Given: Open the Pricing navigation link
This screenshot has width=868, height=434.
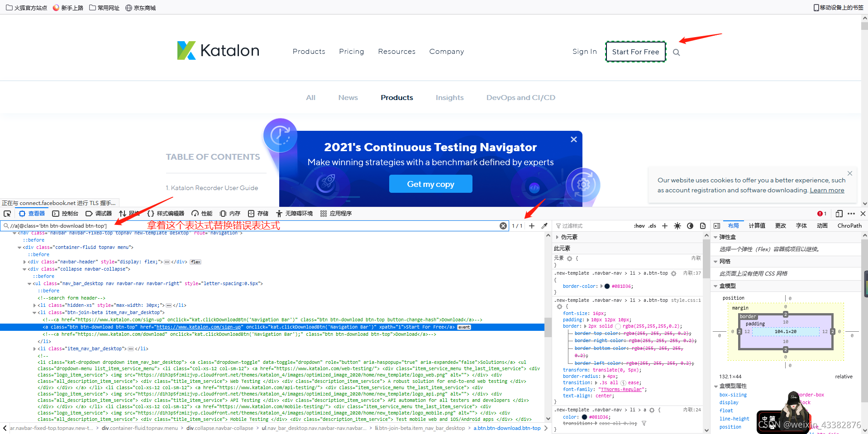Looking at the screenshot, I should [352, 52].
